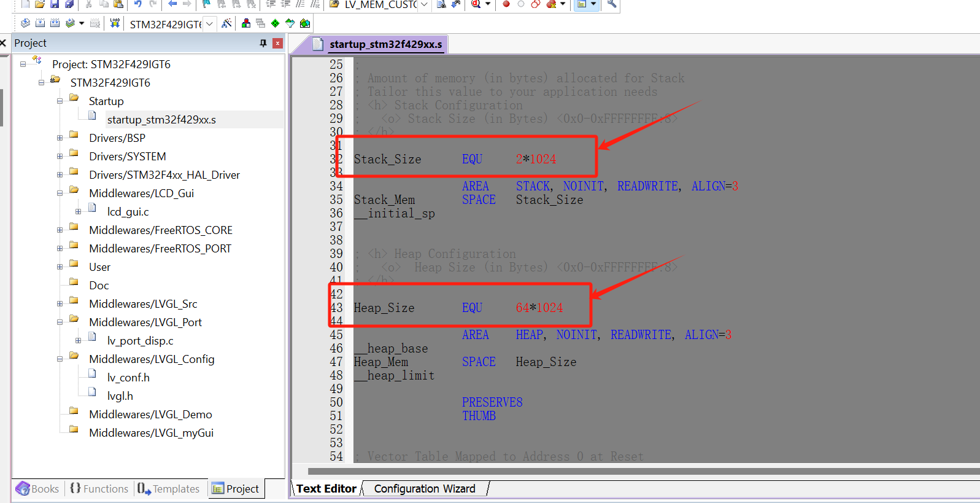Click the green Manage Run-Time Environment icon
Viewport: 980px width, 503px height.
coord(275,23)
